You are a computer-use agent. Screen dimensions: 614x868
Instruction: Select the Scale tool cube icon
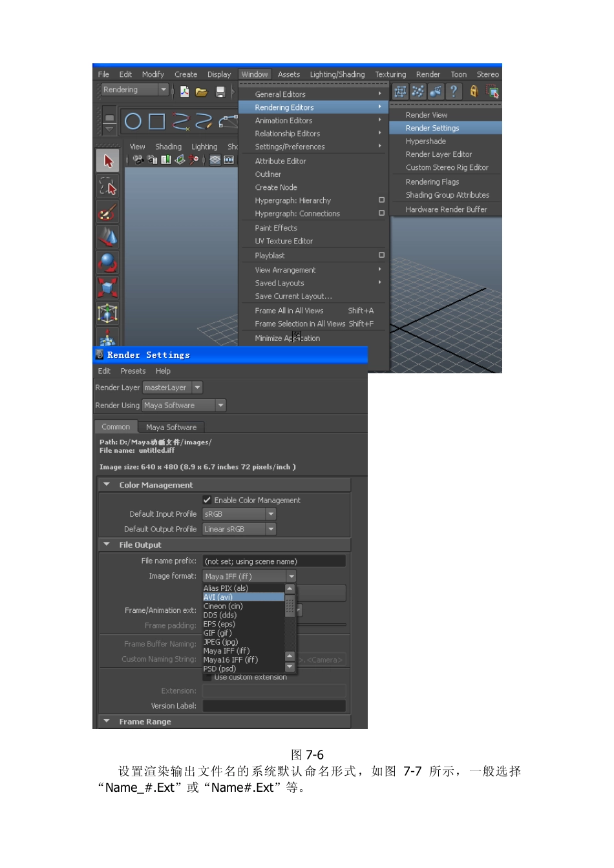[107, 287]
